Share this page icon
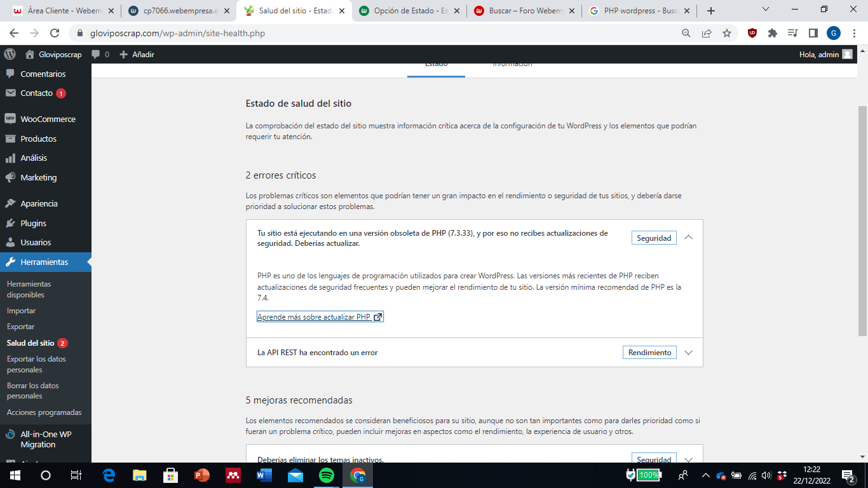 pos(707,33)
